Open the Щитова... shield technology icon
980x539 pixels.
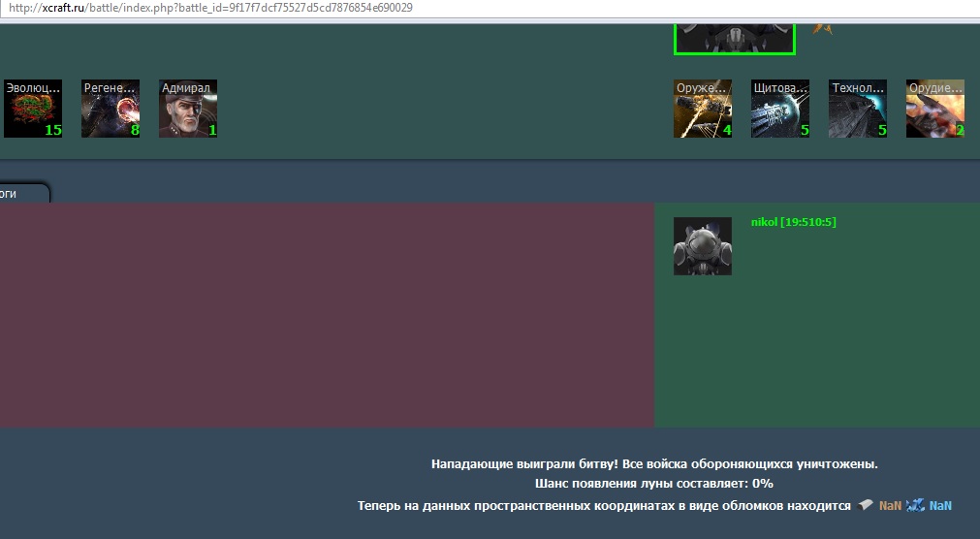point(780,109)
